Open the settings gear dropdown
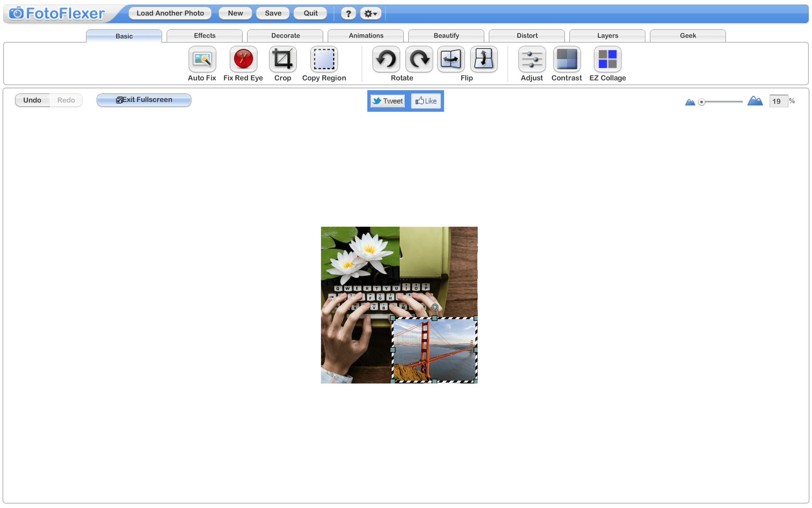812x508 pixels. 370,13
